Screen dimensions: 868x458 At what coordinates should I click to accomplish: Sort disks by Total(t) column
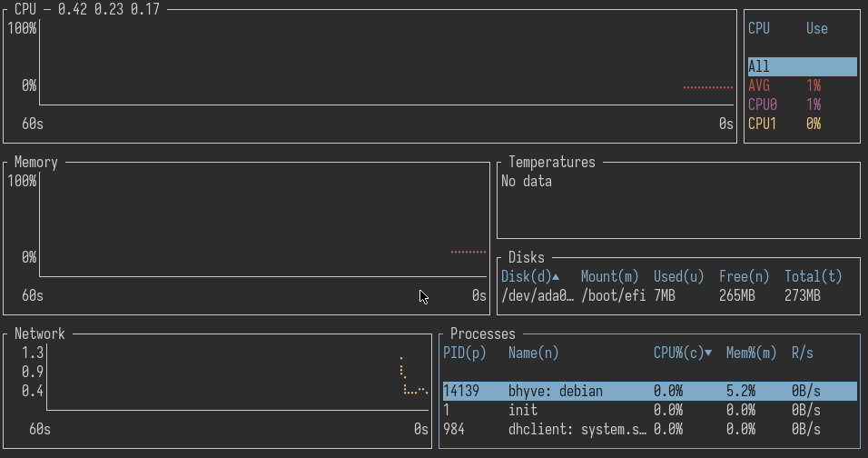(813, 276)
